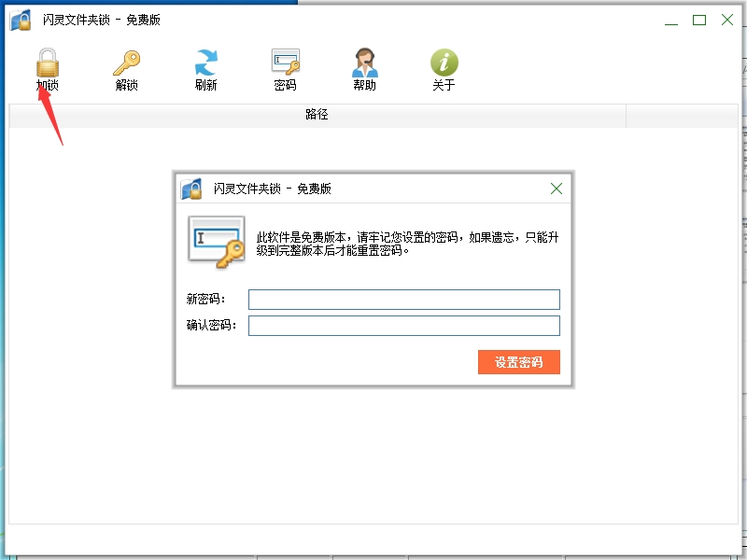
Task: Click the app logo in main title bar
Action: click(21, 20)
